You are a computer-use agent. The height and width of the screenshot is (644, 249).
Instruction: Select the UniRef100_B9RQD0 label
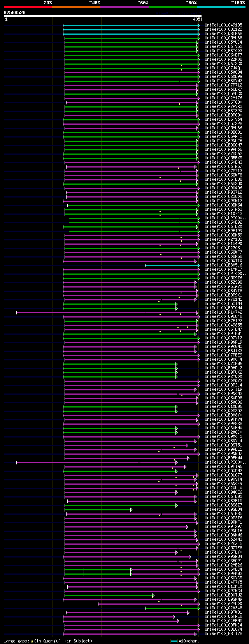point(223,115)
